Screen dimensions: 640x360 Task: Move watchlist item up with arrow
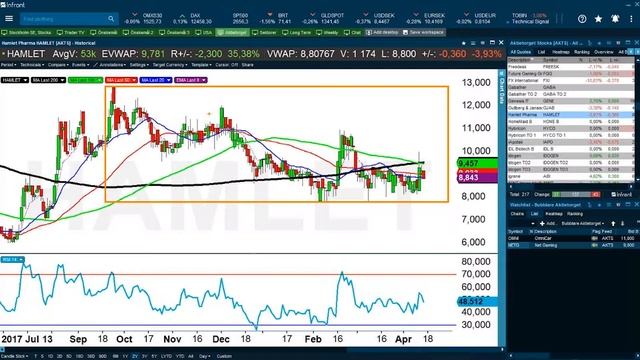[613, 224]
